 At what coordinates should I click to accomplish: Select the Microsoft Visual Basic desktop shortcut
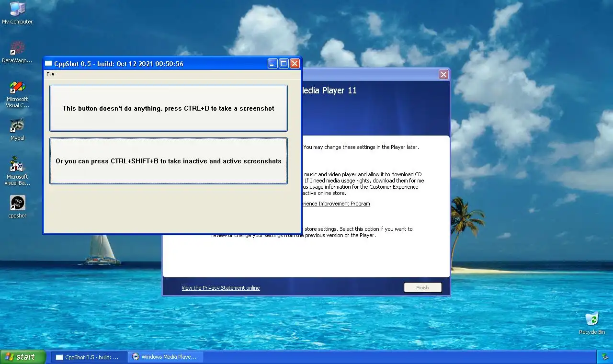pos(17,171)
